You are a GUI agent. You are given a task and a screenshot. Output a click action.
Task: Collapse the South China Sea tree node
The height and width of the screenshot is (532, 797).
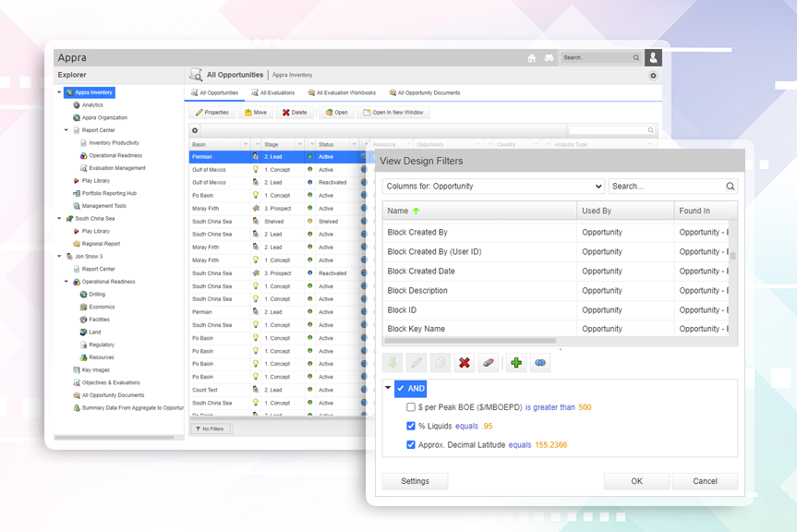59,219
